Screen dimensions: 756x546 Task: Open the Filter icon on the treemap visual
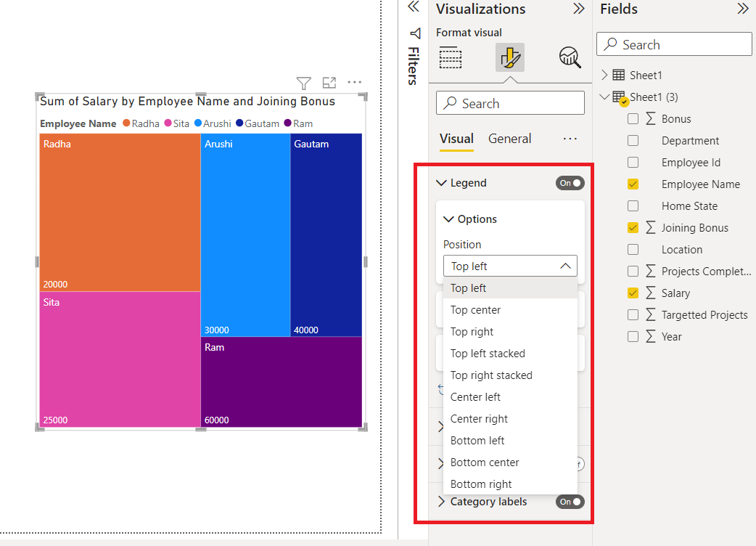coord(304,83)
